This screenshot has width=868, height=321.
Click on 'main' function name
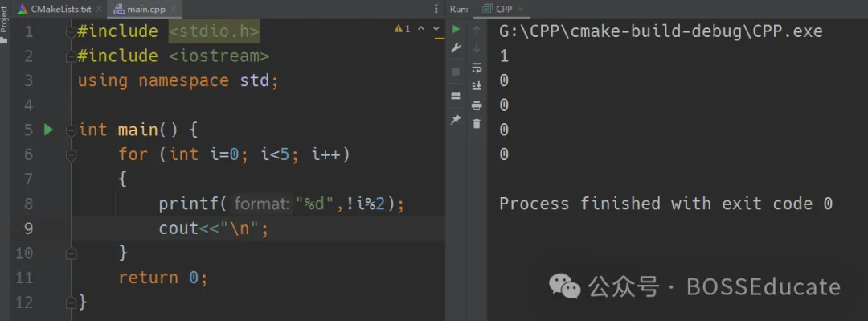pos(138,130)
